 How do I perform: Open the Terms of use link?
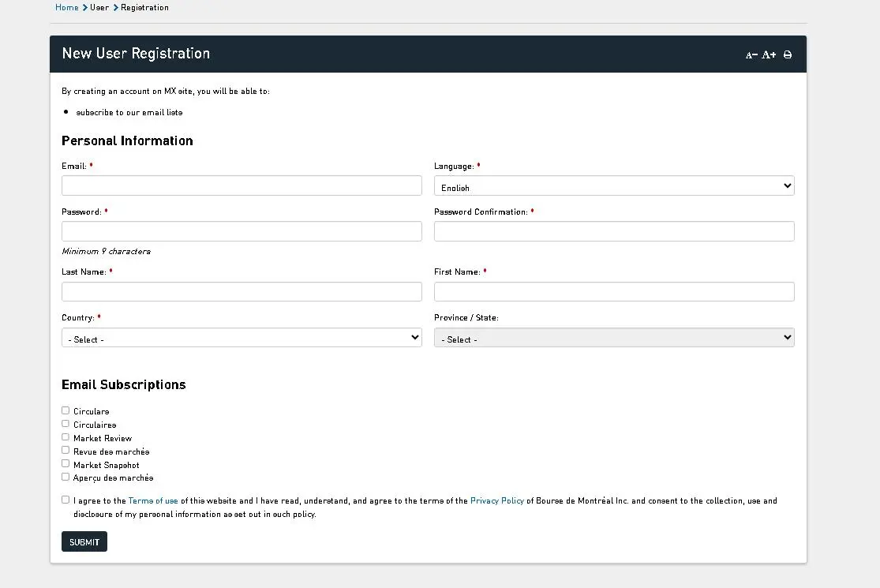[153, 500]
